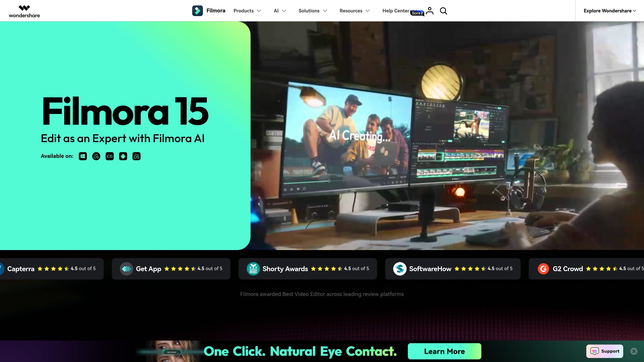This screenshot has height=362, width=644.
Task: Click 'Edit as an Expert with Filmora AI'
Action: pos(122,138)
